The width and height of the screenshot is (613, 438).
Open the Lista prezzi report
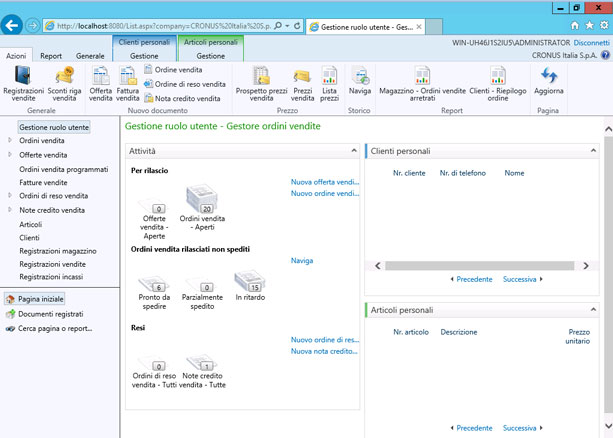point(329,84)
